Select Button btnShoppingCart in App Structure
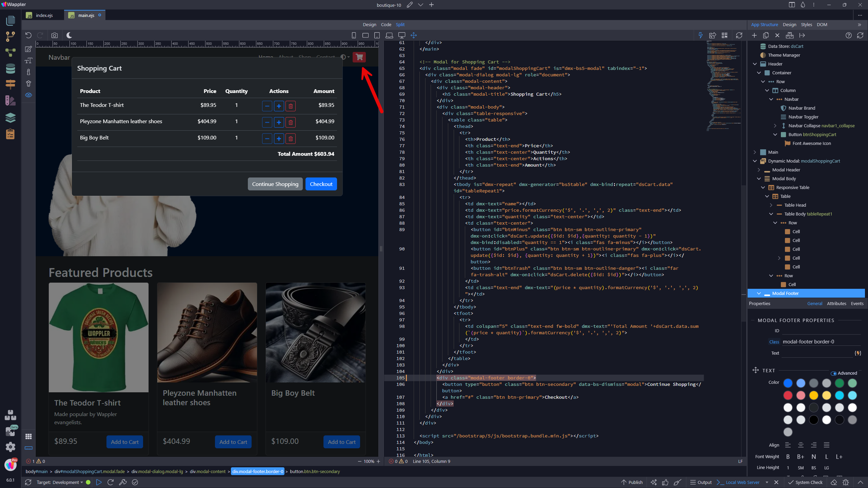The height and width of the screenshot is (488, 868). [812, 134]
